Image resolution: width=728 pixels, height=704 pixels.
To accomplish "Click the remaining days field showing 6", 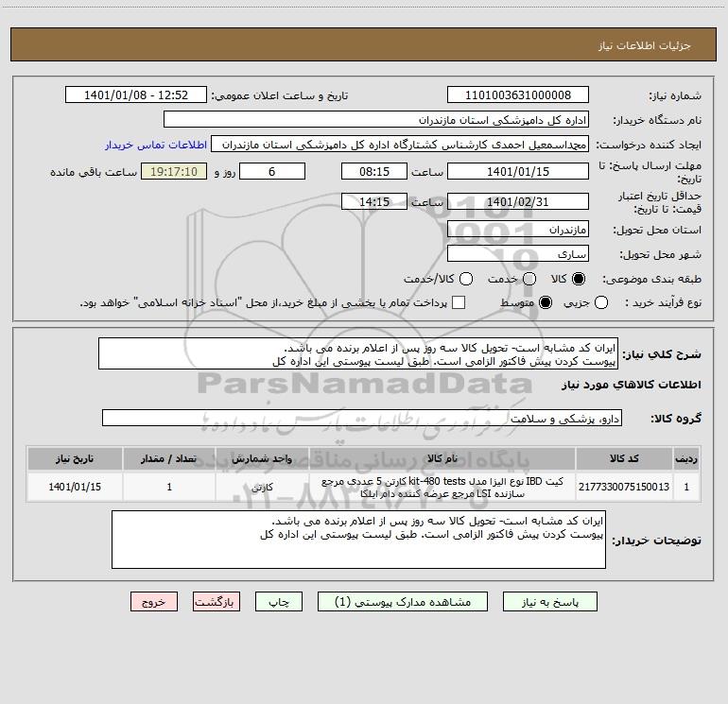I will point(272,171).
